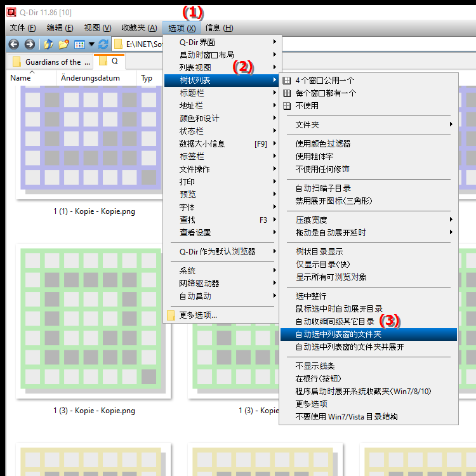
Task: Click the folder-up navigation icon
Action: click(x=49, y=44)
